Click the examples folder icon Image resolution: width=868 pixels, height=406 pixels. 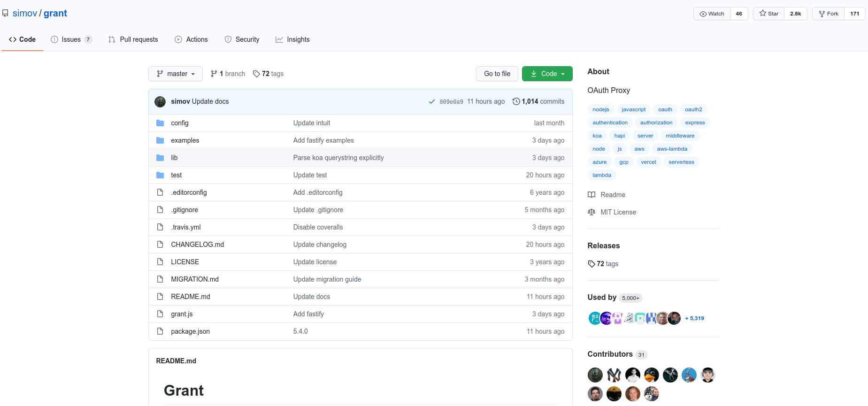pyautogui.click(x=160, y=140)
